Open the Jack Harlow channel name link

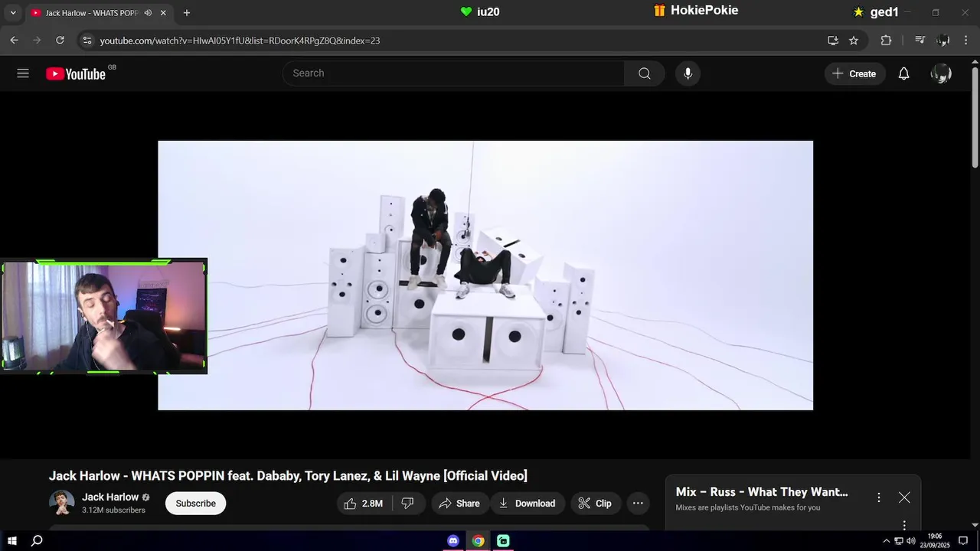110,497
